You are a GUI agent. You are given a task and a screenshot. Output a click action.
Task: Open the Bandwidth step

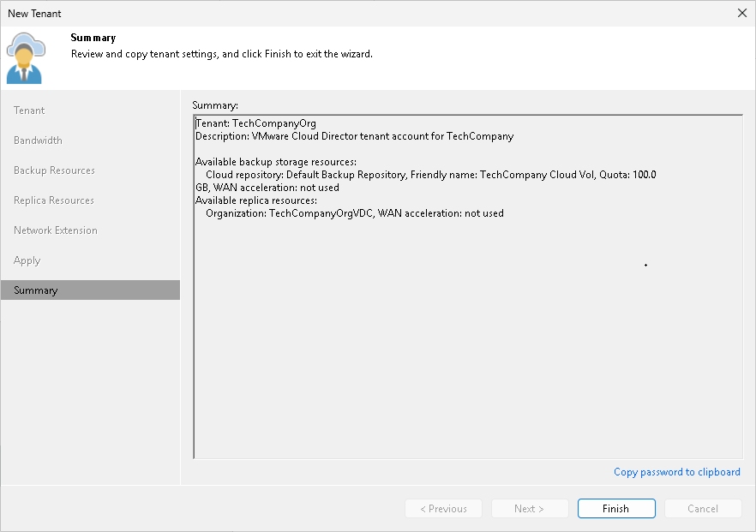37,140
